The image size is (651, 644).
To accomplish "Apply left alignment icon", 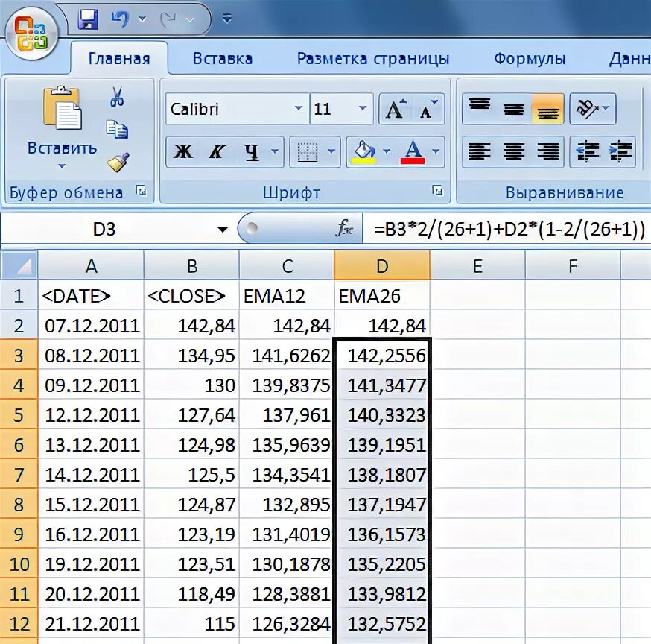I will pyautogui.click(x=480, y=152).
